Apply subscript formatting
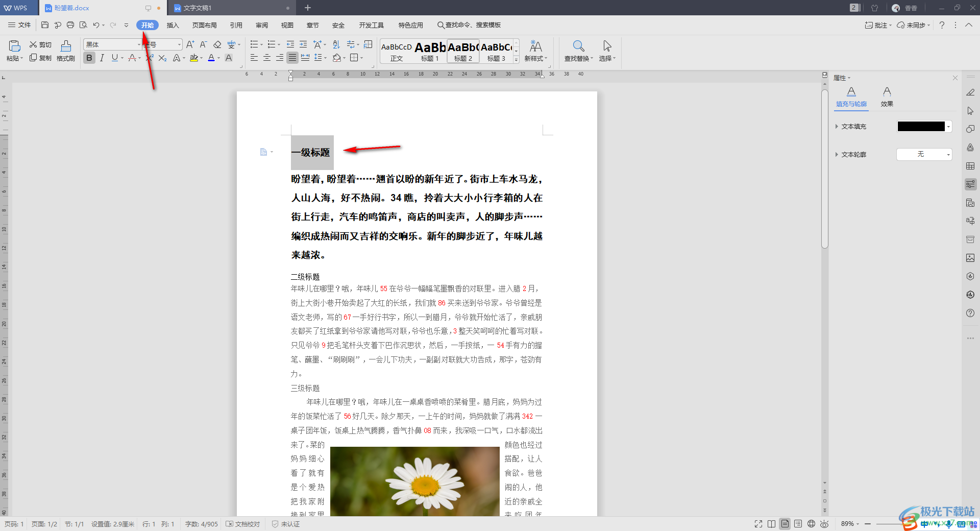 coord(162,58)
